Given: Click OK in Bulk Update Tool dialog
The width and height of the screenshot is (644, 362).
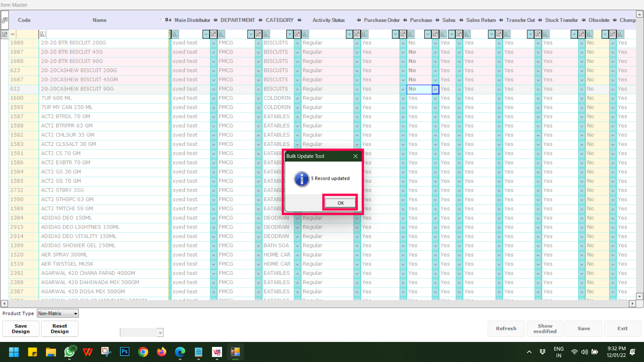Looking at the screenshot, I should pyautogui.click(x=340, y=203).
